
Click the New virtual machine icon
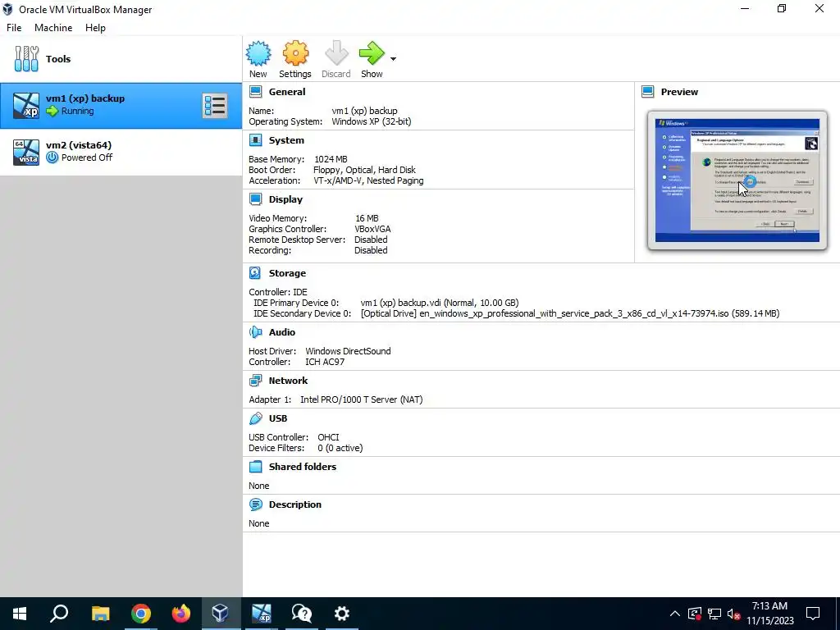pos(258,53)
